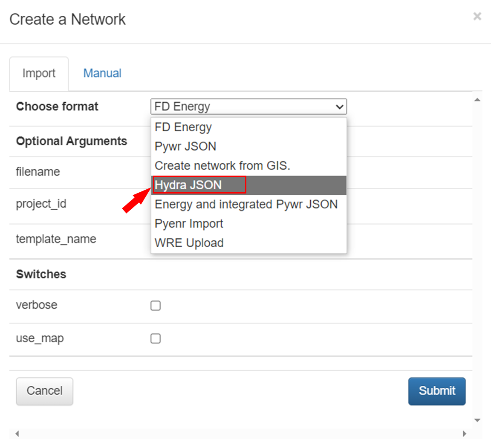Viewport: 491px width, 448px height.
Task: Click the scroll right arrow
Action: 465,434
